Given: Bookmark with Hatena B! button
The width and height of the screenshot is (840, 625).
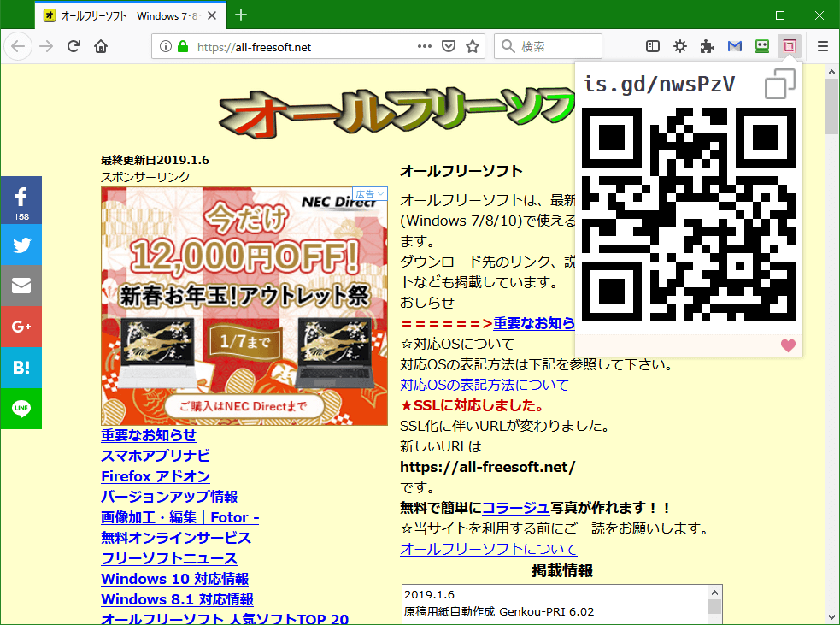Looking at the screenshot, I should coord(21,367).
